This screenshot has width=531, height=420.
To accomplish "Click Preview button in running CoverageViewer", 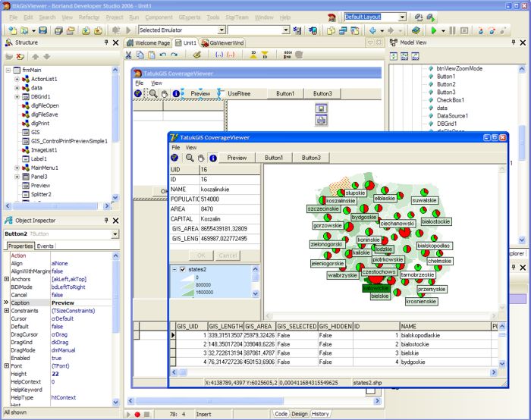I will (x=237, y=158).
